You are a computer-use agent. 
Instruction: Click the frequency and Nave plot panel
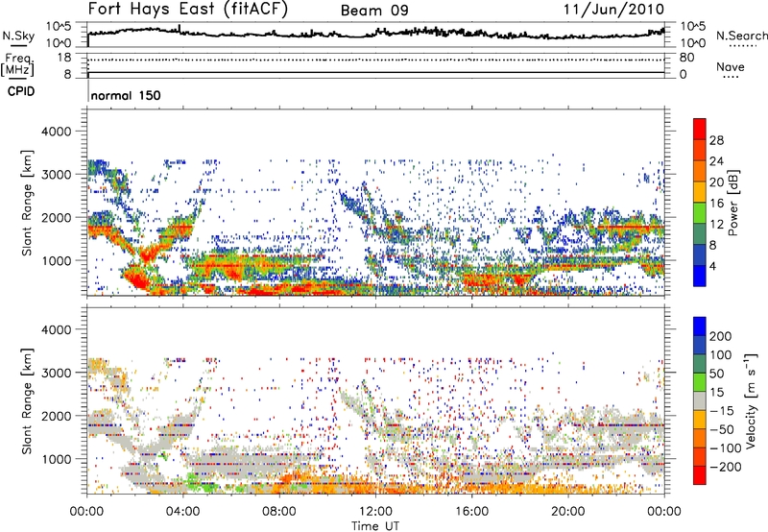point(375,66)
